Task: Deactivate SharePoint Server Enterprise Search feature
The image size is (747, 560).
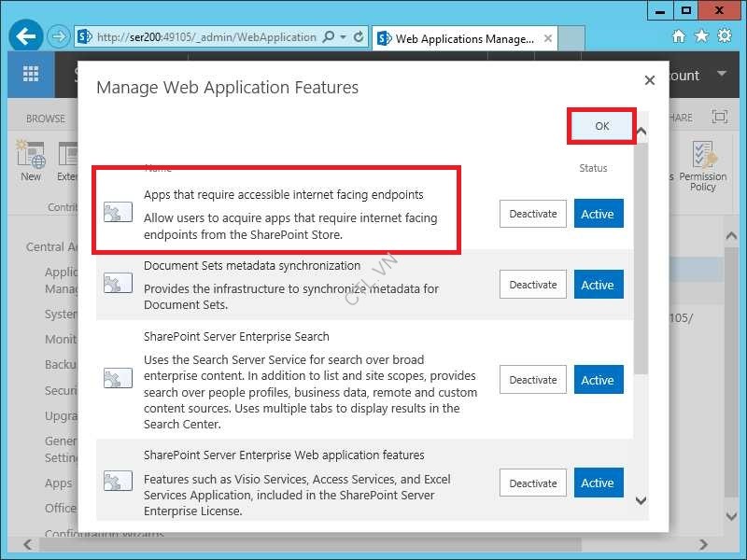Action: [x=532, y=380]
